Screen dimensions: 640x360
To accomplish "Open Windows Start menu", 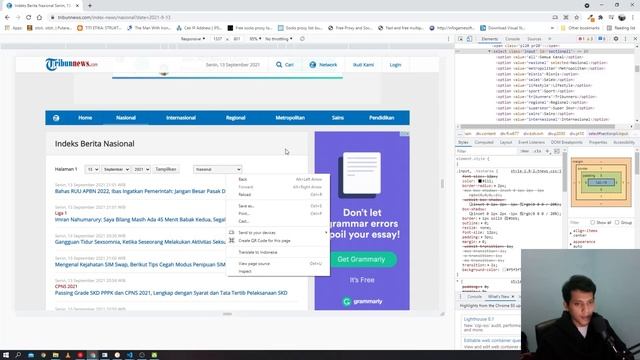I will point(6,355).
